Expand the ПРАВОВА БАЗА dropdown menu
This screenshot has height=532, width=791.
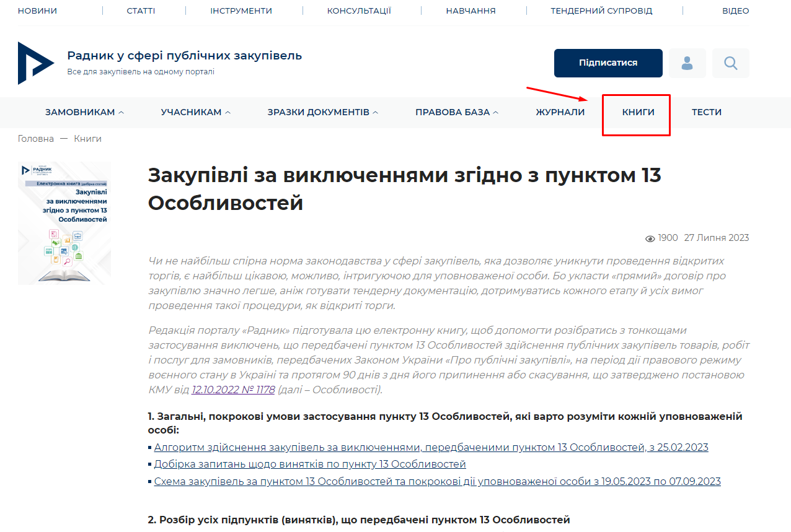[457, 113]
